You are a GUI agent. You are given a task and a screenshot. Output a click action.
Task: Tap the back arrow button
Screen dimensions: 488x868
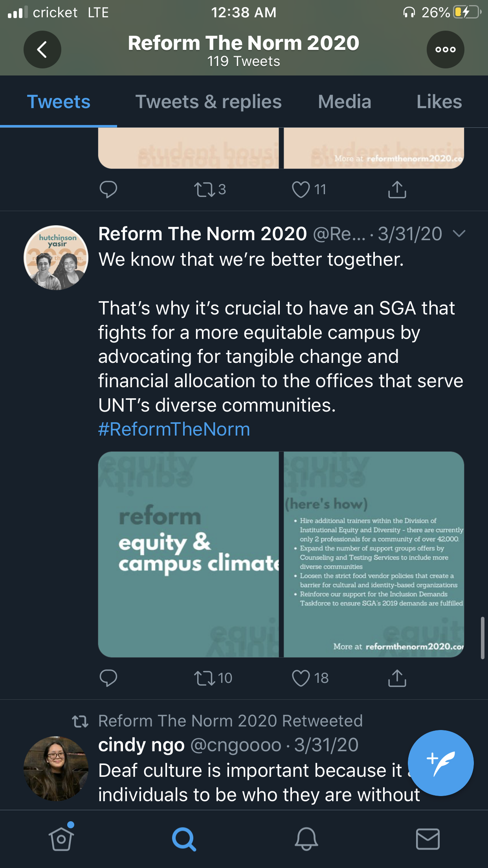click(x=42, y=50)
